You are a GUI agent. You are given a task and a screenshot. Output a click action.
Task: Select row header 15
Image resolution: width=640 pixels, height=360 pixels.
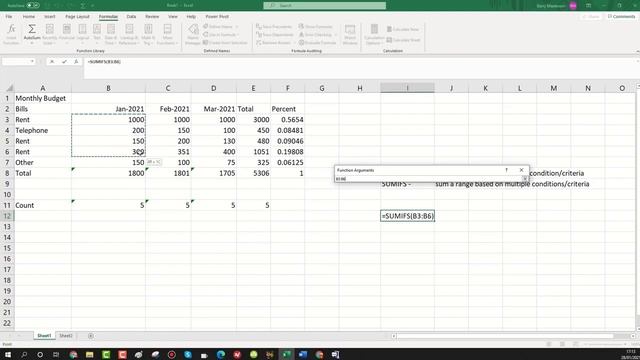(x=7, y=248)
